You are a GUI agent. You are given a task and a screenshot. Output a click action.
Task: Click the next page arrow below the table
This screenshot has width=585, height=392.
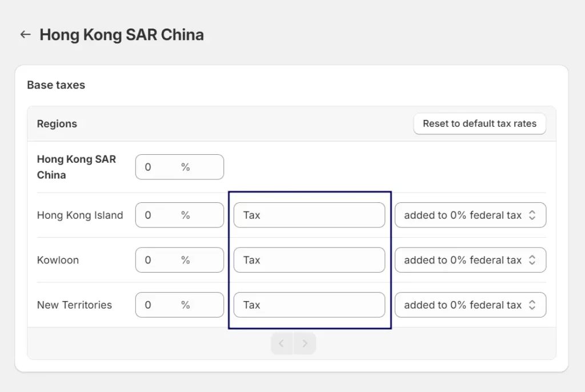(x=305, y=343)
